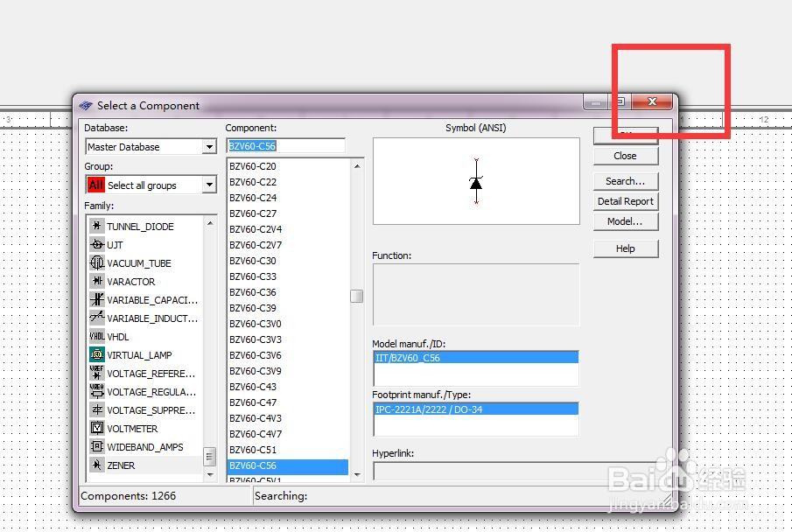Viewport: 792px width, 532px height.
Task: Open the Database dropdown
Action: 209,147
